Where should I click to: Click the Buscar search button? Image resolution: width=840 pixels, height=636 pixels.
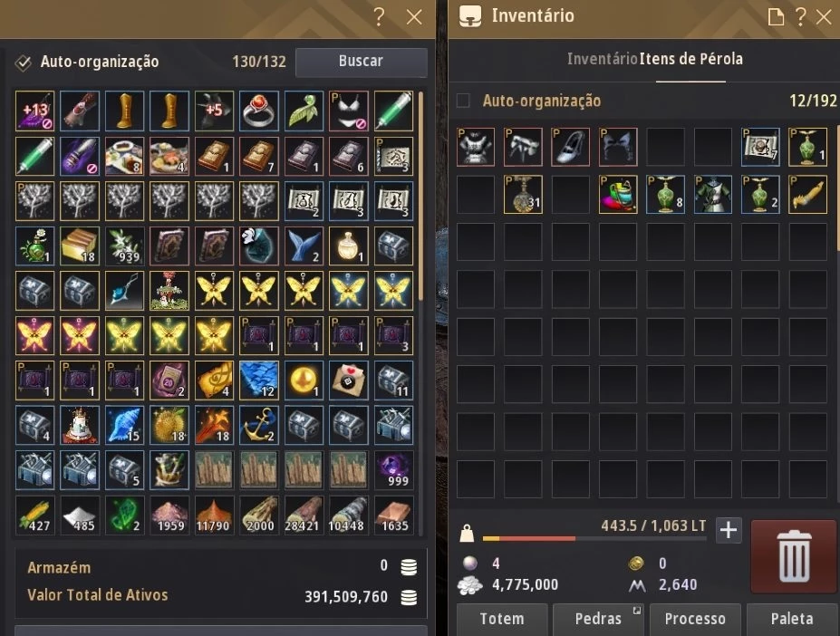(361, 62)
